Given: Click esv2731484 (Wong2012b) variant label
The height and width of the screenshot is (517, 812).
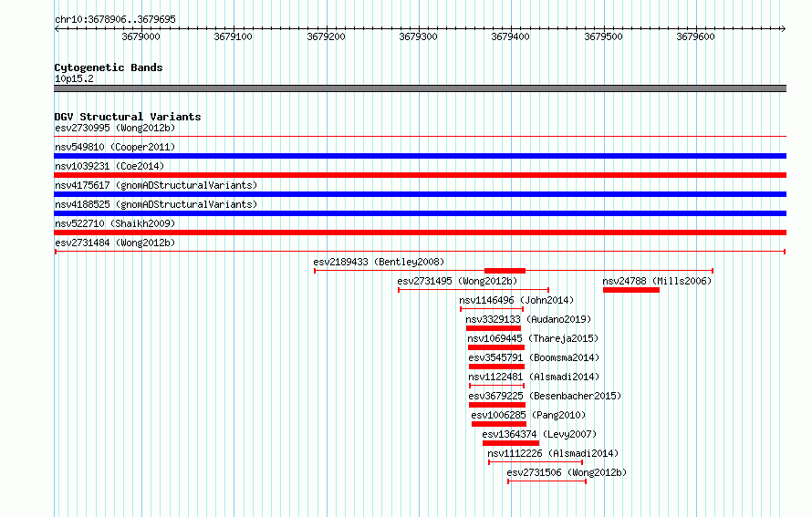Looking at the screenshot, I should tap(115, 243).
